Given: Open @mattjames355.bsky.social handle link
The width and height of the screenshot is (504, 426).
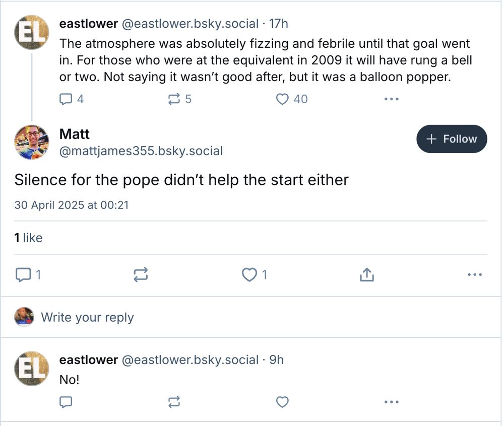Looking at the screenshot, I should point(141,151).
